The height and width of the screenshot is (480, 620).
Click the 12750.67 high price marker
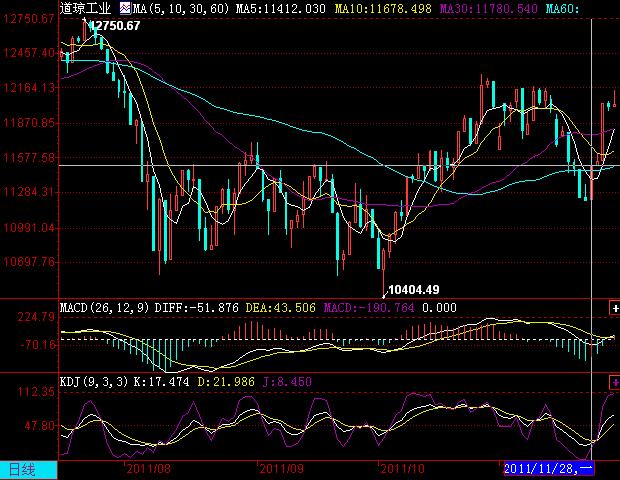[115, 26]
